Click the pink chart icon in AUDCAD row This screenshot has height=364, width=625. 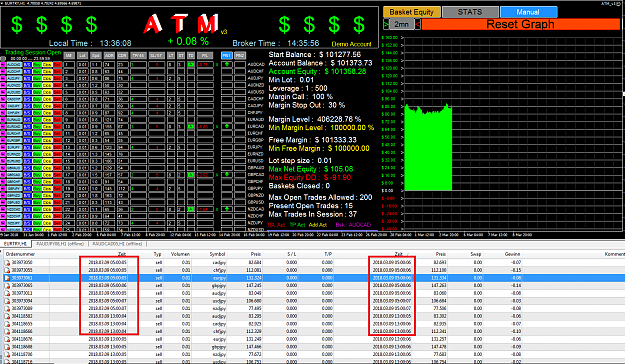2,65
